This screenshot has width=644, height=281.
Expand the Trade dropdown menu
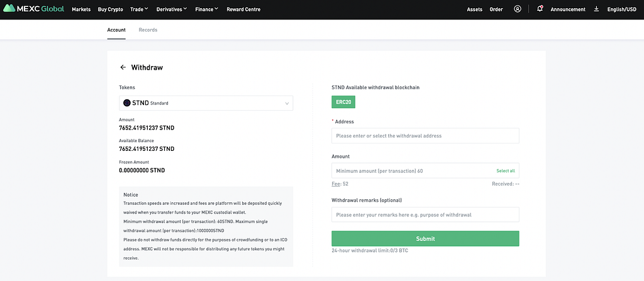point(139,9)
